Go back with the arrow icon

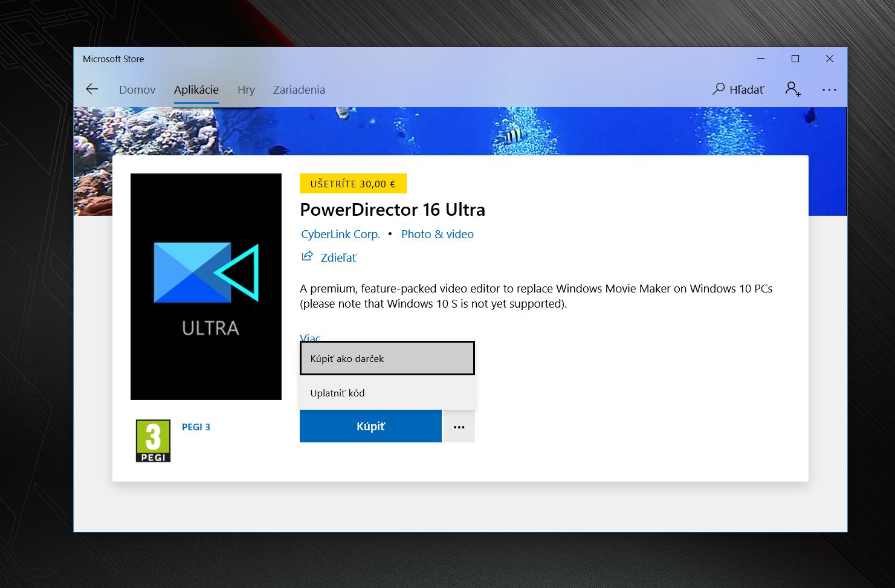(92, 89)
